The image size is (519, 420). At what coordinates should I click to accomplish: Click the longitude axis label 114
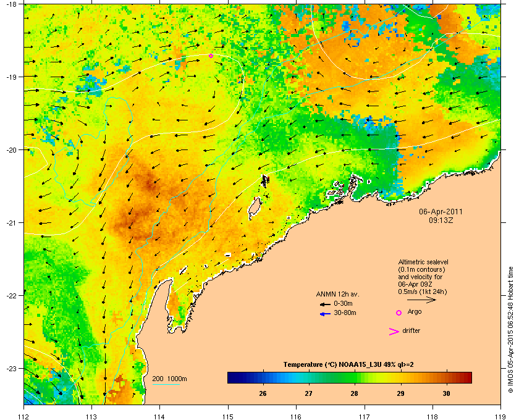(159, 417)
